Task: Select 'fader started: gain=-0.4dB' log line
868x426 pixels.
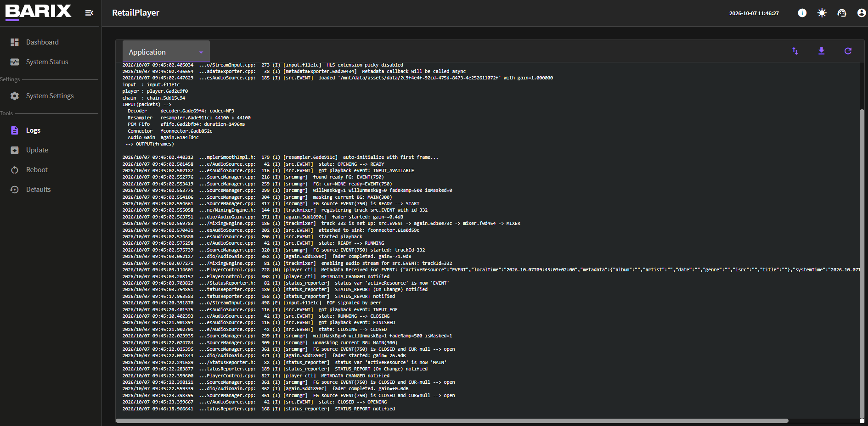Action: click(x=263, y=217)
